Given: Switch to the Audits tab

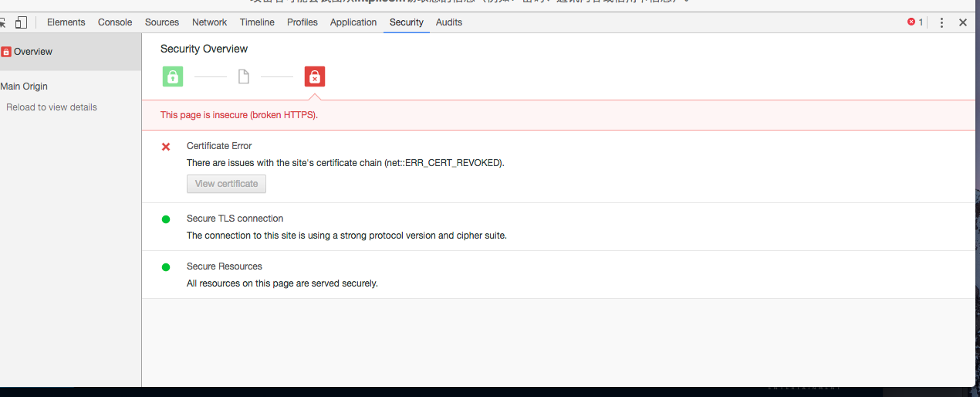Looking at the screenshot, I should (x=449, y=22).
